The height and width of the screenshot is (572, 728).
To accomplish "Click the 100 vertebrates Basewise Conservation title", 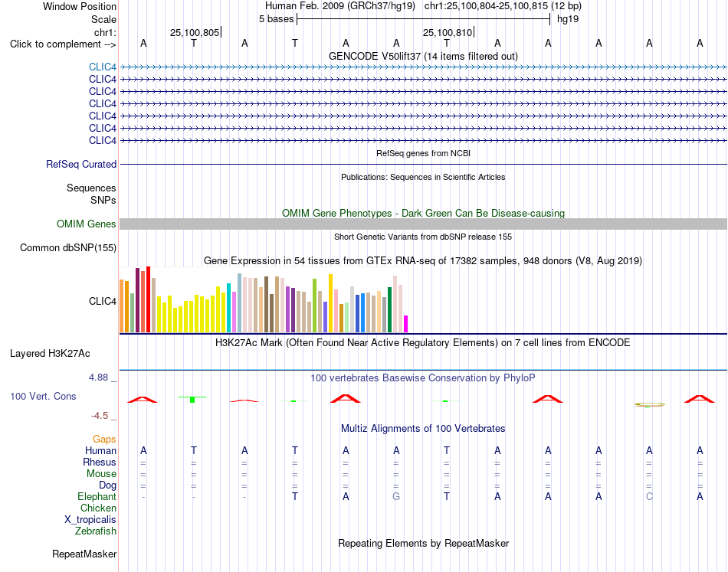I will pyautogui.click(x=423, y=378).
